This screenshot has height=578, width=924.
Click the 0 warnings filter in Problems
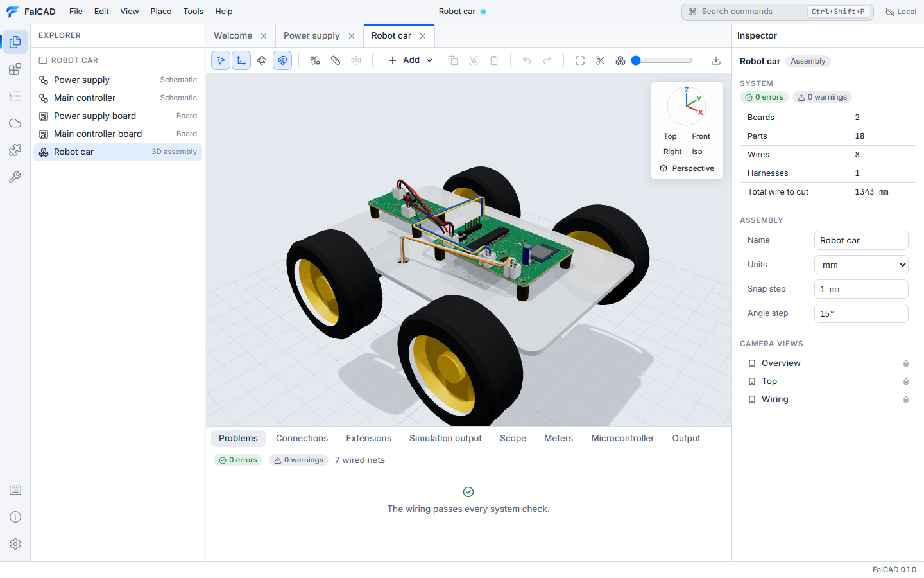[x=299, y=460]
